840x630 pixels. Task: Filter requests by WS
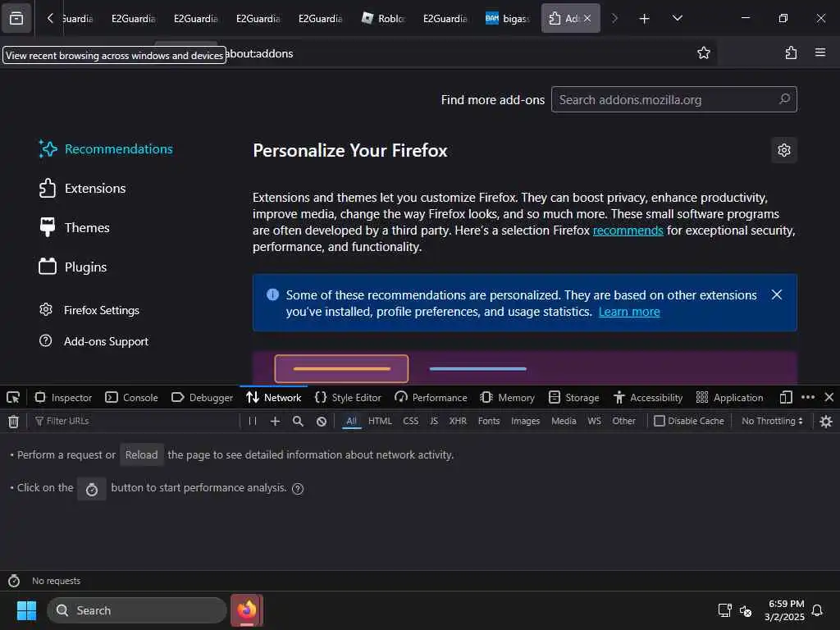(x=594, y=421)
